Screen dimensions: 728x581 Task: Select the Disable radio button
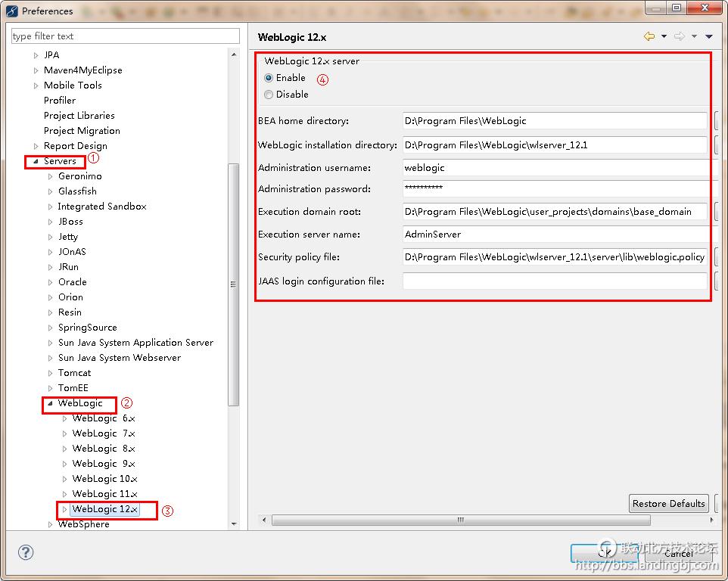(x=269, y=95)
